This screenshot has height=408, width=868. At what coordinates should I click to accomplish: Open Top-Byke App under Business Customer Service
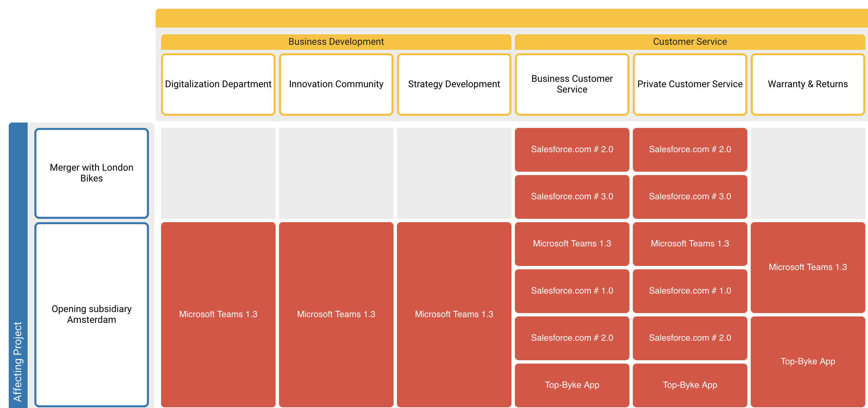(572, 385)
